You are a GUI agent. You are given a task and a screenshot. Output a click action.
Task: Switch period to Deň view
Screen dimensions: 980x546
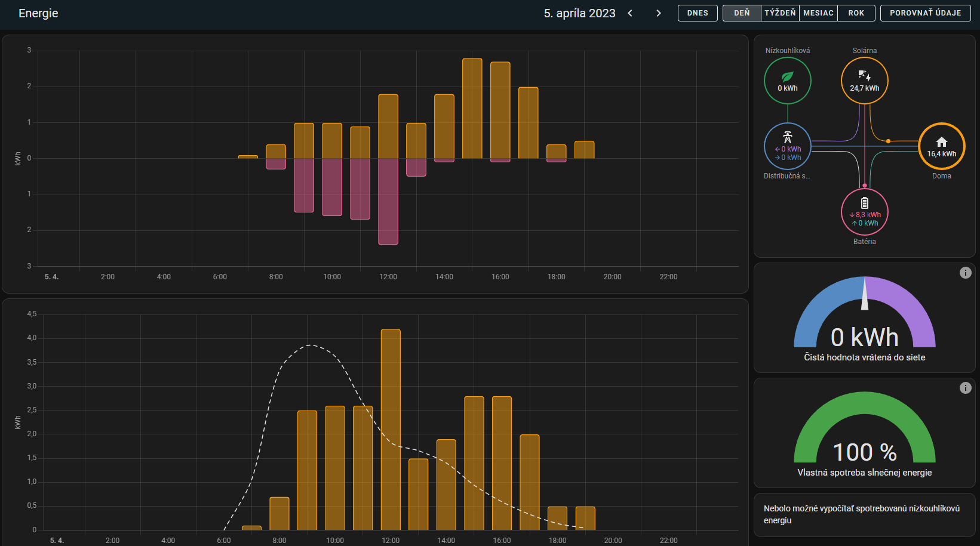coord(742,13)
